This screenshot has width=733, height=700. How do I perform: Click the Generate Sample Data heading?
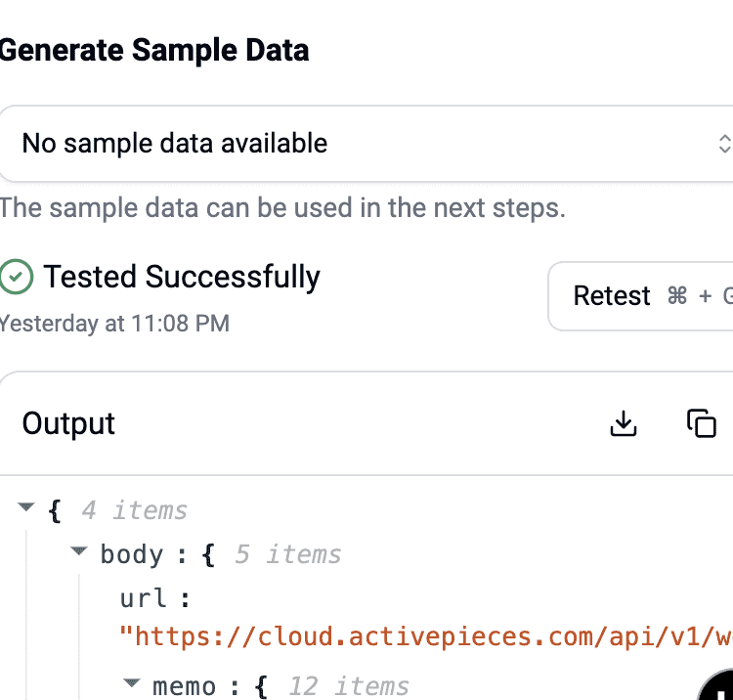154,50
